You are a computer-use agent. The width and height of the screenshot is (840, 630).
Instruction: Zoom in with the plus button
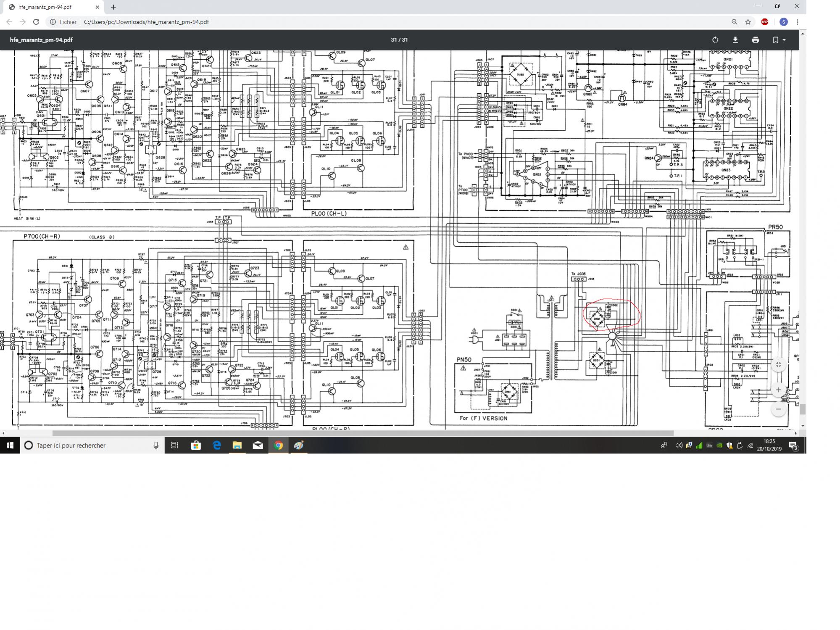(x=779, y=390)
